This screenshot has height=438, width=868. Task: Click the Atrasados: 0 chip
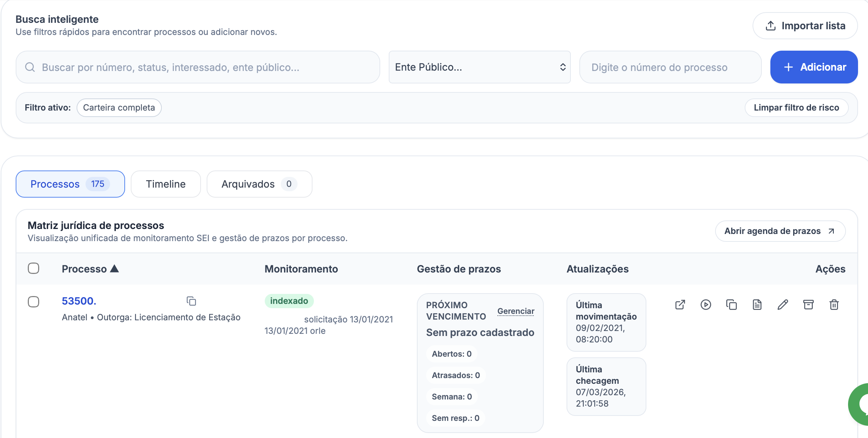(456, 375)
